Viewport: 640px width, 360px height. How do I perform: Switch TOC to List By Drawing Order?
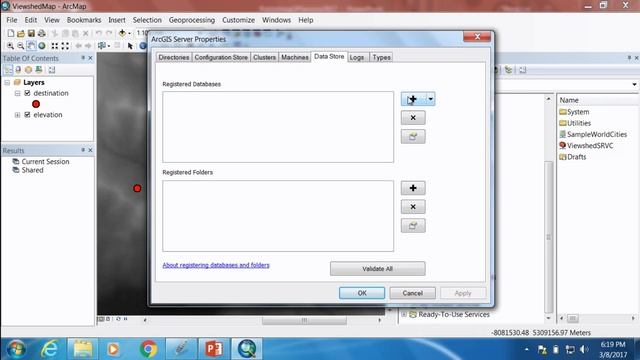[8, 70]
